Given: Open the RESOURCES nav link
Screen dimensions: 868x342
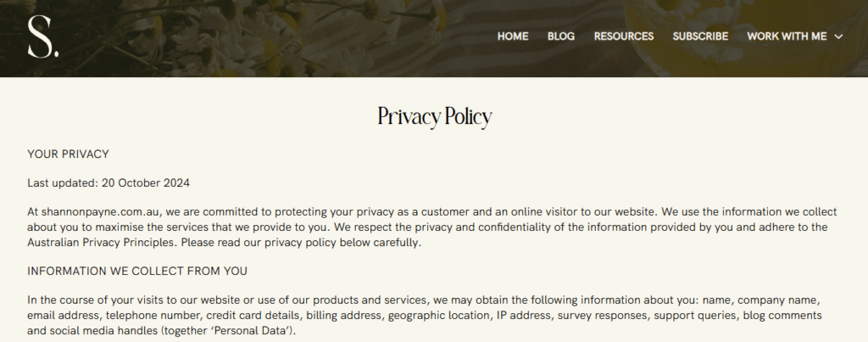Looking at the screenshot, I should pos(624,36).
